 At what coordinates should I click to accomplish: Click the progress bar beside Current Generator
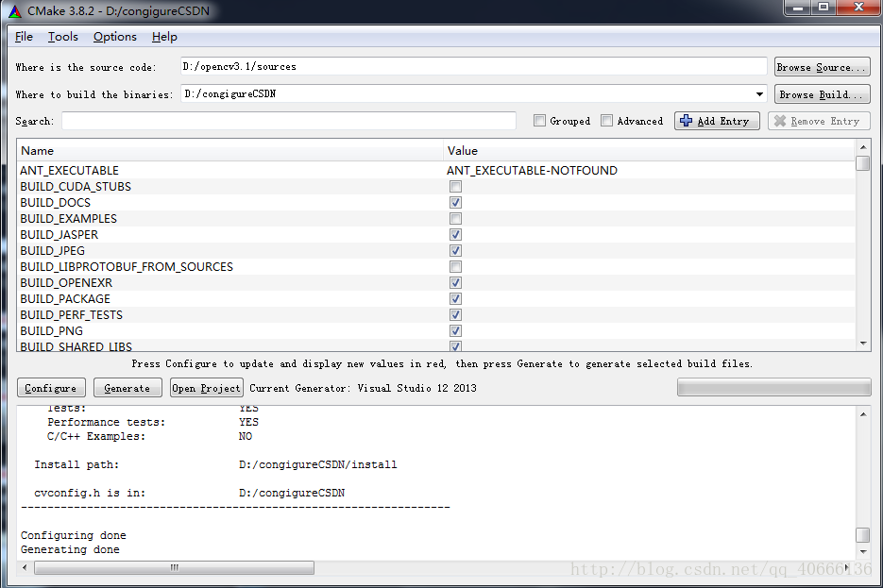(x=773, y=387)
